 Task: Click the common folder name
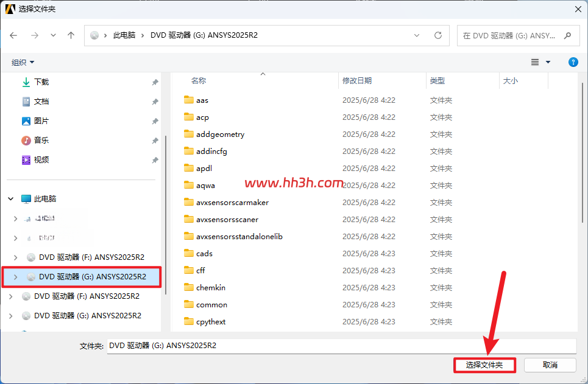coord(211,304)
